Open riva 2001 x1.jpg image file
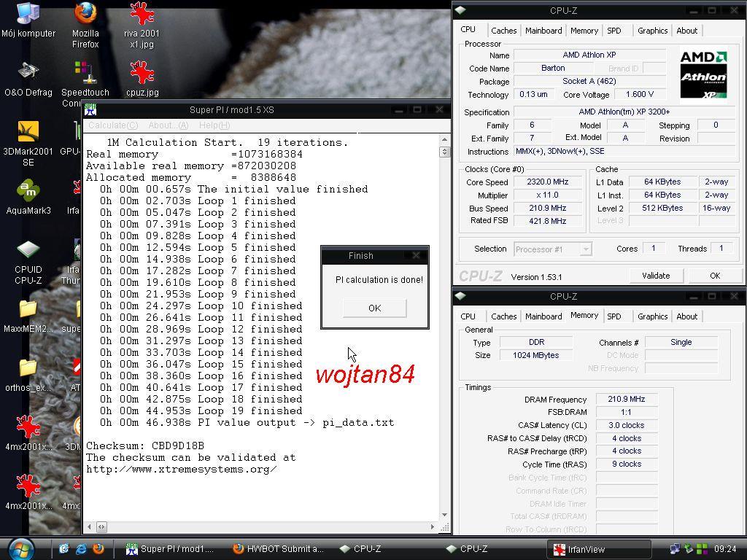Viewport: 747px width, 560px height. click(x=142, y=25)
